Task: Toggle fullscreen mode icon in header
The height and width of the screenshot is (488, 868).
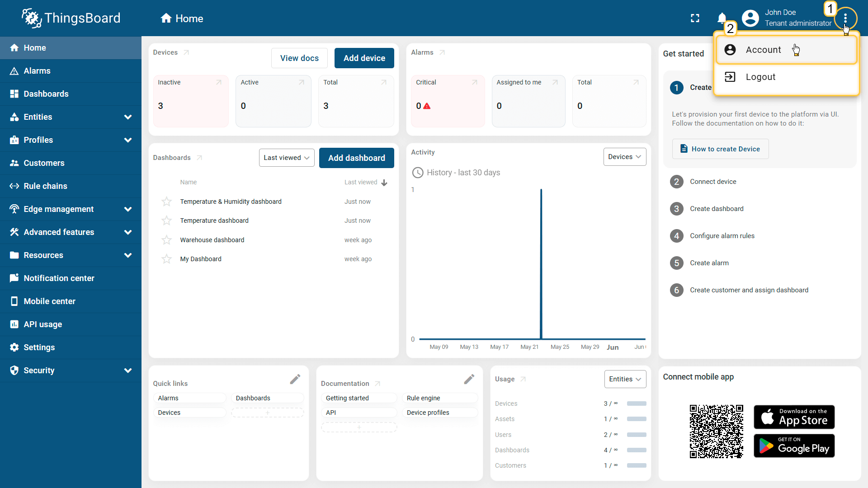Action: pos(695,18)
